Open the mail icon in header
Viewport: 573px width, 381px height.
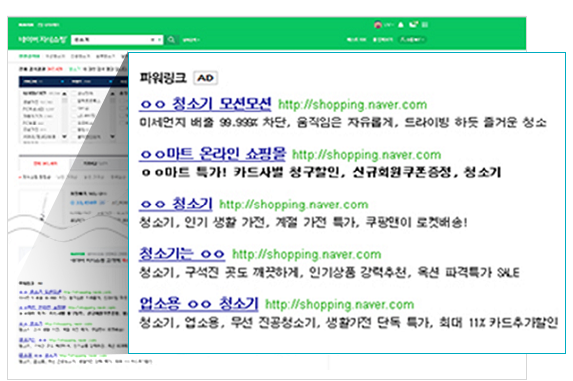(413, 24)
